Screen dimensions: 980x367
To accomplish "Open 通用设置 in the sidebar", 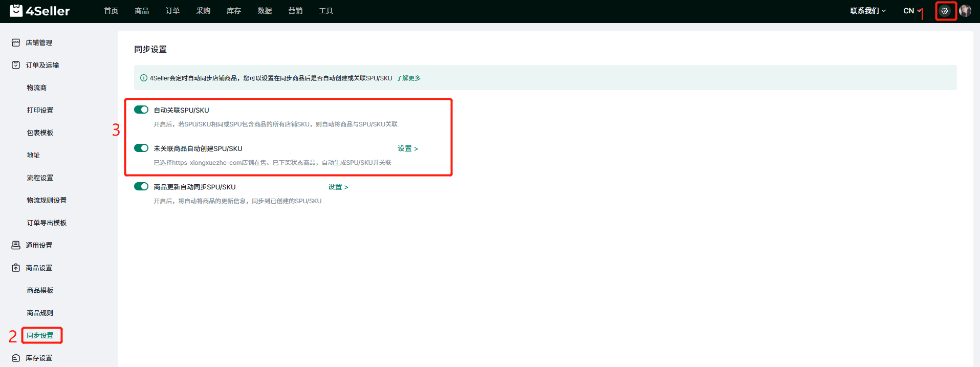I will [x=39, y=245].
